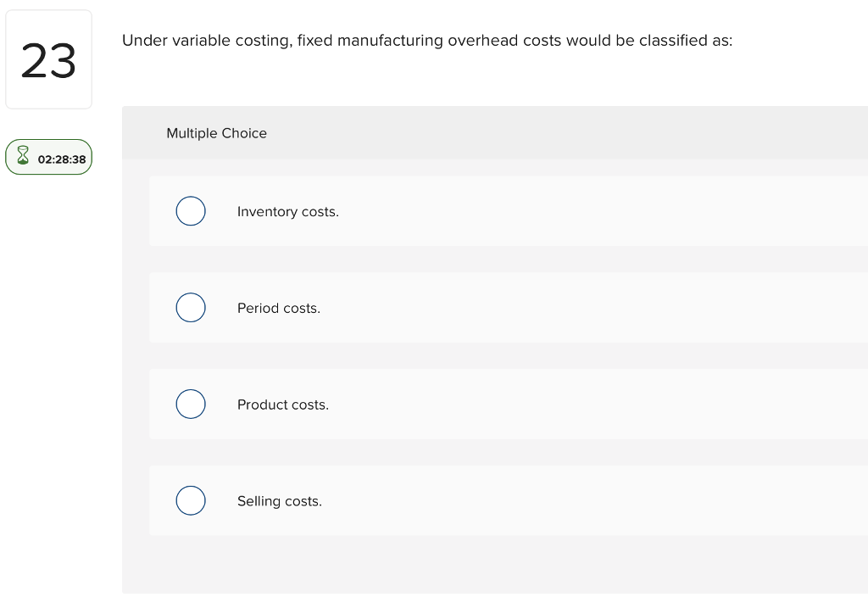
Task: Select the Selling costs radio button
Action: coord(191,500)
